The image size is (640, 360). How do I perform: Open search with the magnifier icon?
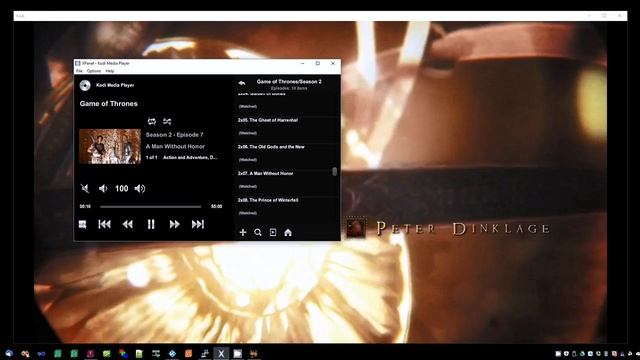[258, 232]
